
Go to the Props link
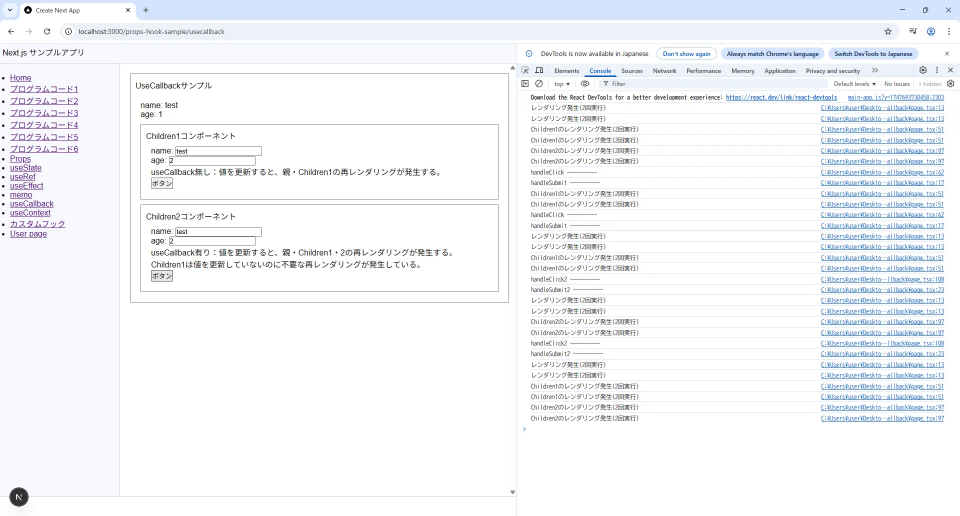[x=20, y=159]
